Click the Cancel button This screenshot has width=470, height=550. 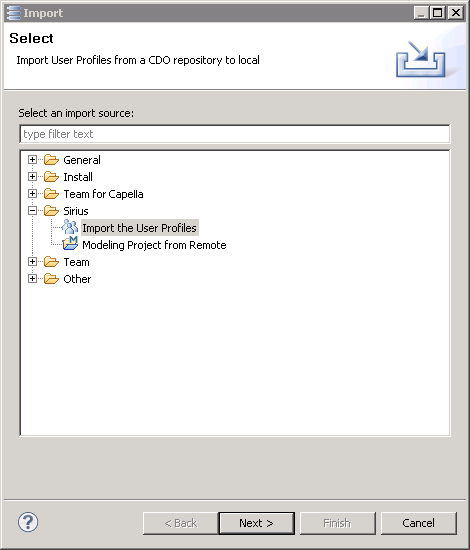[x=418, y=523]
